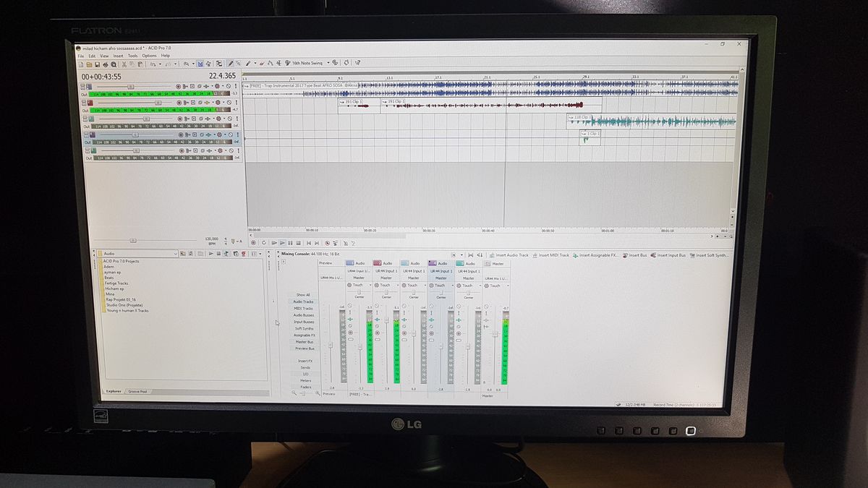
Task: Click Explorer Start Preview play icon
Action: tap(210, 254)
